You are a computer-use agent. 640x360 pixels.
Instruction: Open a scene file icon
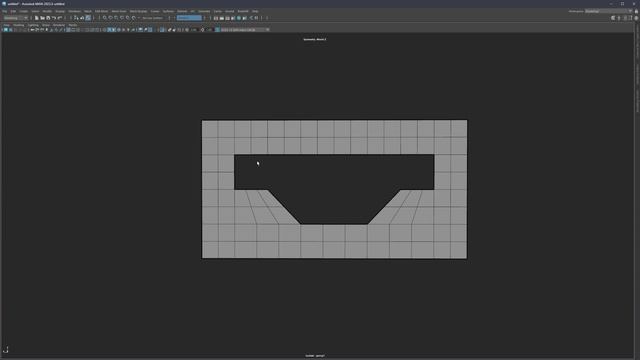[x=42, y=18]
